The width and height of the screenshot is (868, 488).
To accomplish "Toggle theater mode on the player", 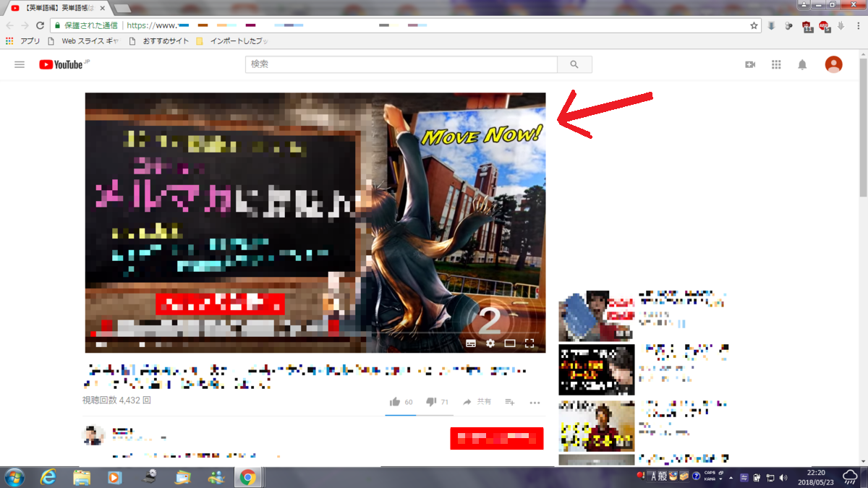I will (510, 343).
